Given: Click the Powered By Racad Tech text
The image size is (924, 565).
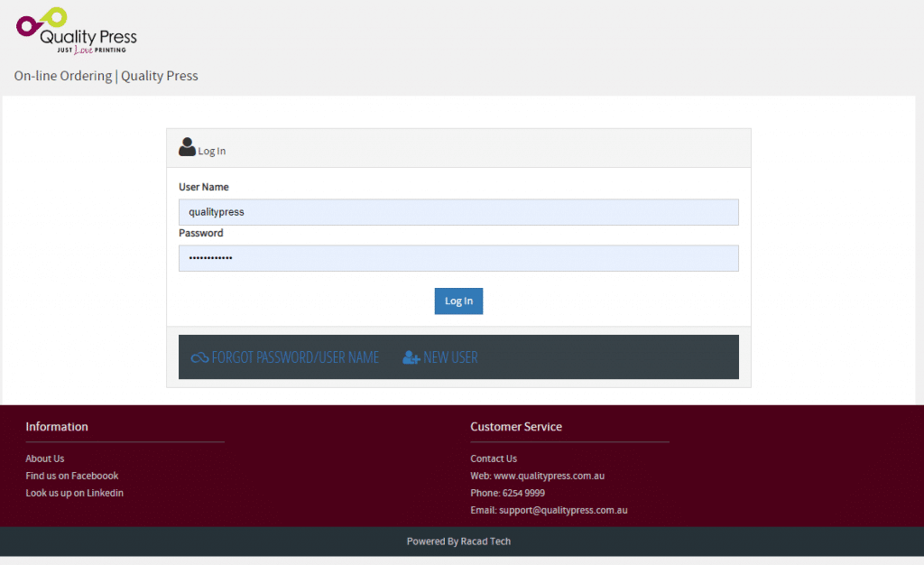Looking at the screenshot, I should click(458, 542).
